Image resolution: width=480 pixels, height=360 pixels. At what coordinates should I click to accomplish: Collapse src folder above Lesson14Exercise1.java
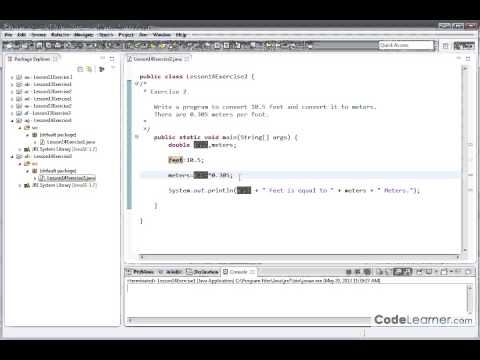pos(20,128)
